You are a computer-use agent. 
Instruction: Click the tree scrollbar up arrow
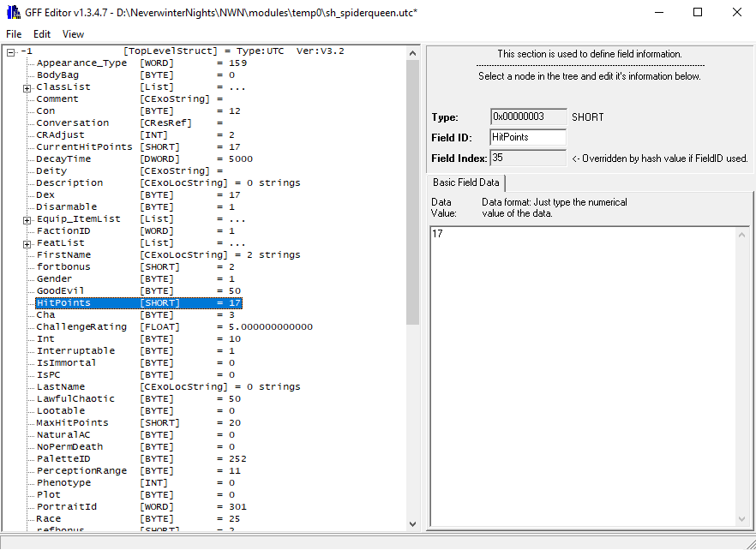412,53
